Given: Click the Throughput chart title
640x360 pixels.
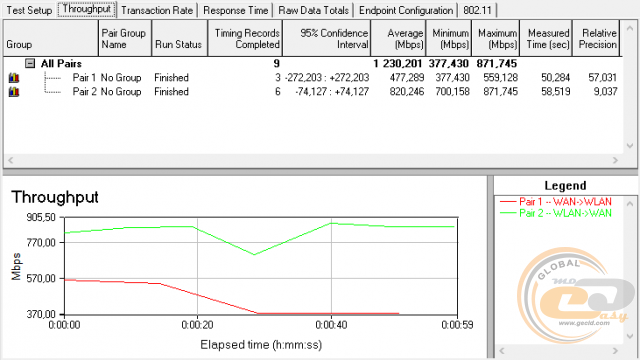Looking at the screenshot, I should pyautogui.click(x=55, y=198).
